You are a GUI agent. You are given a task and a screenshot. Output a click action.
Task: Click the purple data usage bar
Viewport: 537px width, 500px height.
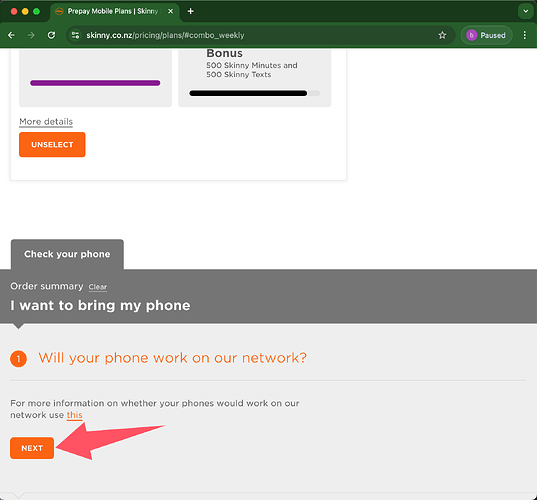[x=95, y=83]
